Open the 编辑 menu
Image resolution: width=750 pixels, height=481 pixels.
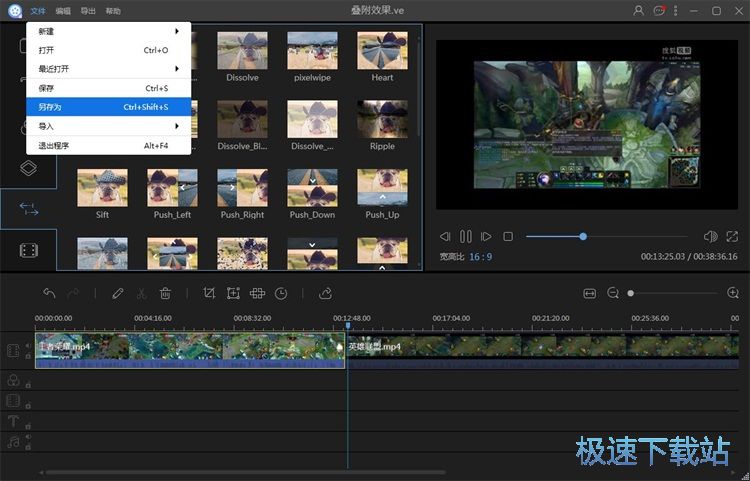(63, 11)
